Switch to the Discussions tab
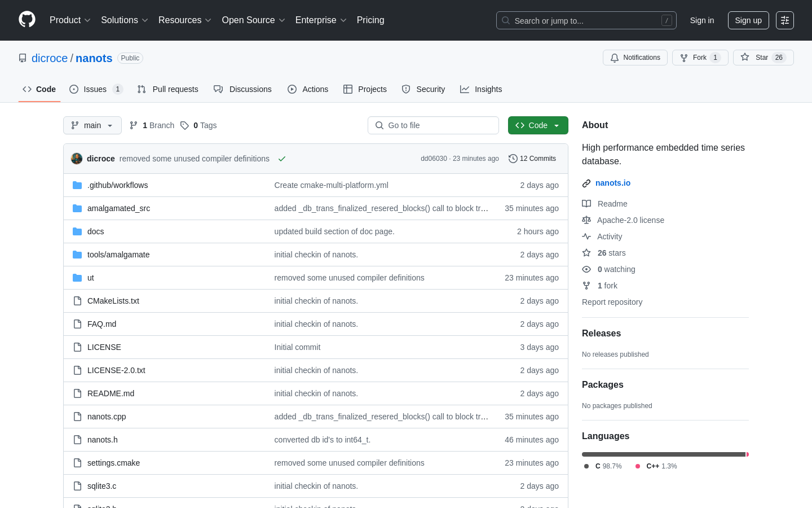 pyautogui.click(x=242, y=89)
